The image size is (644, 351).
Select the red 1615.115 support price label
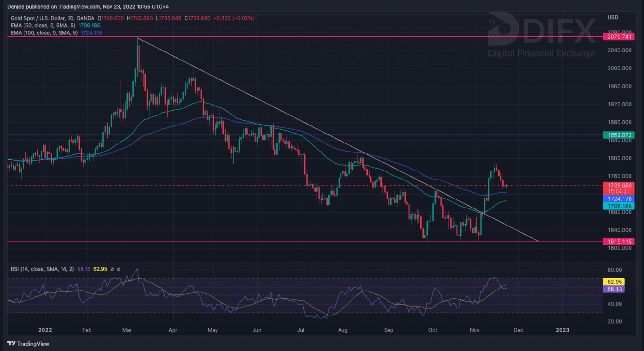pos(619,242)
